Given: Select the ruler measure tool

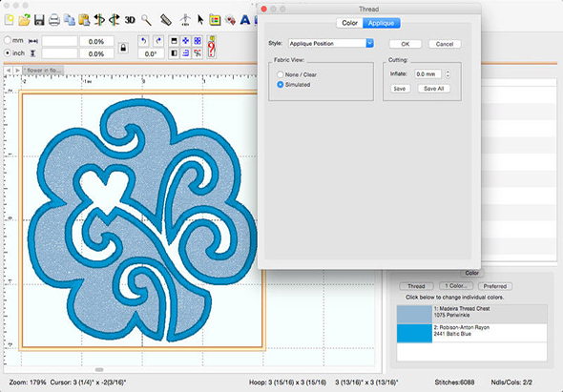Looking at the screenshot, I should pos(165,20).
